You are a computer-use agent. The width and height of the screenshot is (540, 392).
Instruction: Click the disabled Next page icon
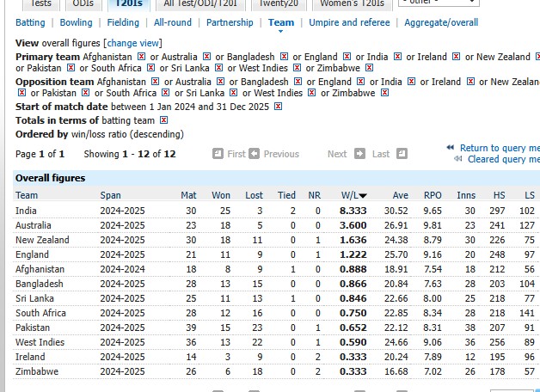(359, 154)
